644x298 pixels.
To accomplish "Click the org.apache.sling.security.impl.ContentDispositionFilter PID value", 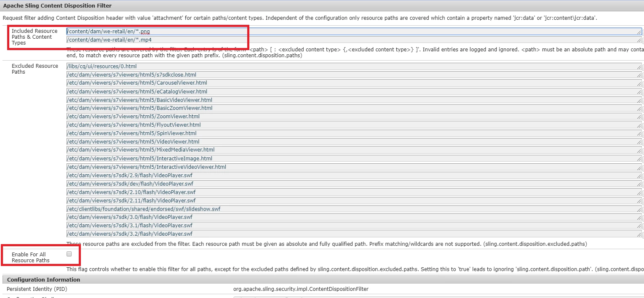I will (x=301, y=289).
